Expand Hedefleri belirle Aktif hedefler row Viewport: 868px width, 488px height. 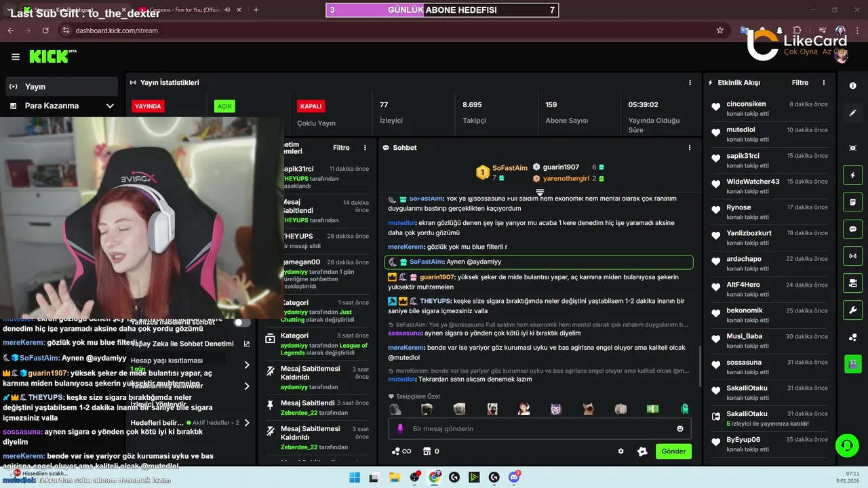pos(190,423)
